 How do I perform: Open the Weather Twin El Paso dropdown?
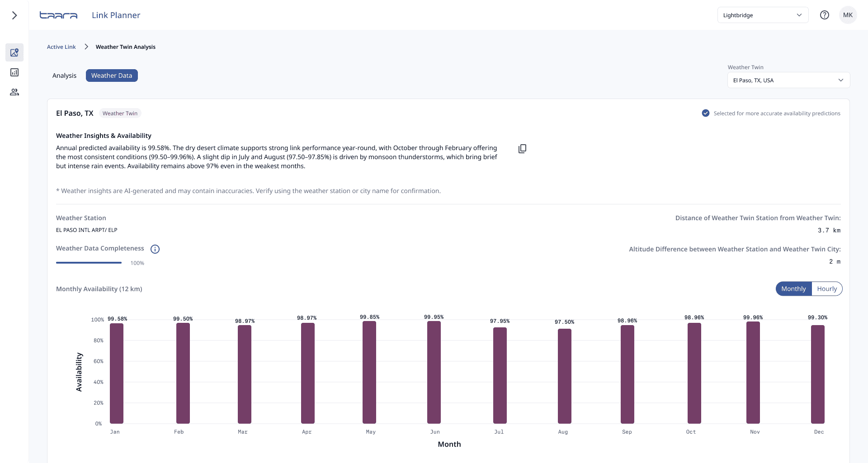coord(788,80)
